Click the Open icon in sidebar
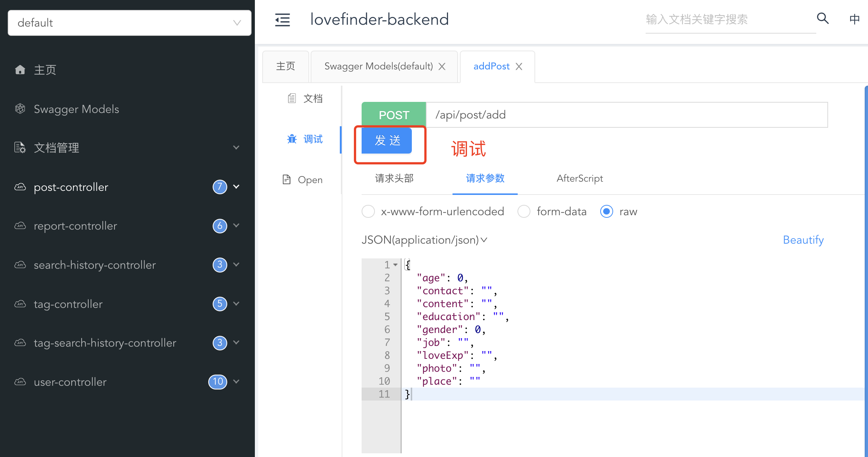This screenshot has height=457, width=868. click(287, 179)
